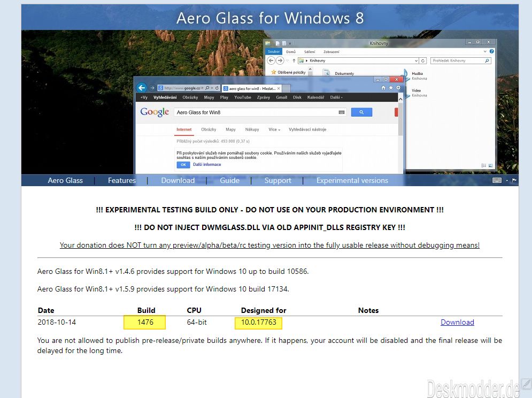Click the Google logo in banner screenshot
This screenshot has height=398, width=532.
pyautogui.click(x=155, y=112)
